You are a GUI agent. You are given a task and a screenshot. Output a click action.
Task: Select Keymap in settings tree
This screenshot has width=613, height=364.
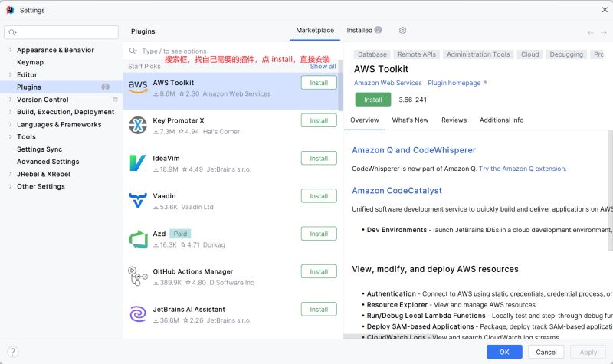(x=30, y=62)
